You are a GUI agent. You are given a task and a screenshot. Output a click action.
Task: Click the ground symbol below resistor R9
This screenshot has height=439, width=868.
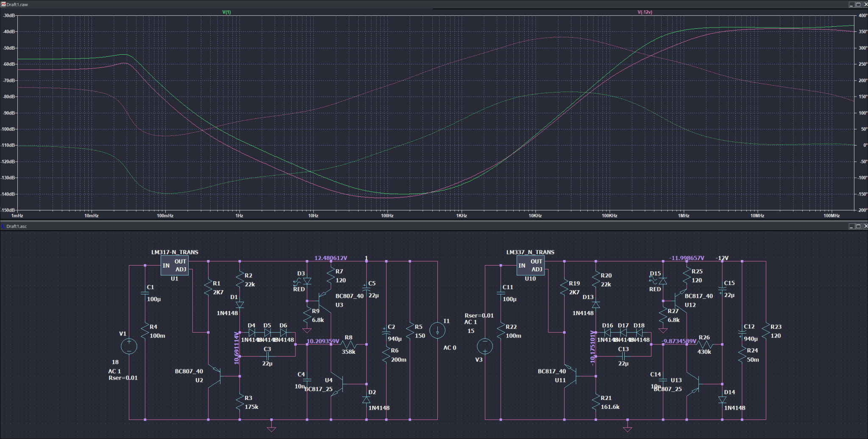(x=307, y=330)
